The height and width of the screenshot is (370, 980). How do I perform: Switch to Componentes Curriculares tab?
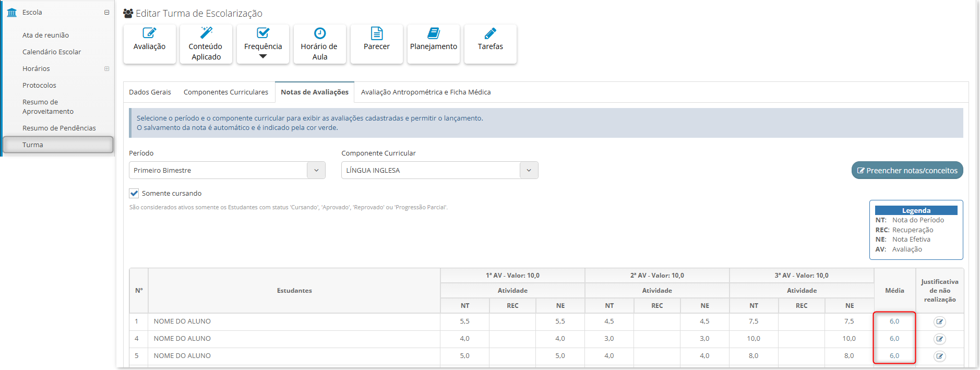226,92
